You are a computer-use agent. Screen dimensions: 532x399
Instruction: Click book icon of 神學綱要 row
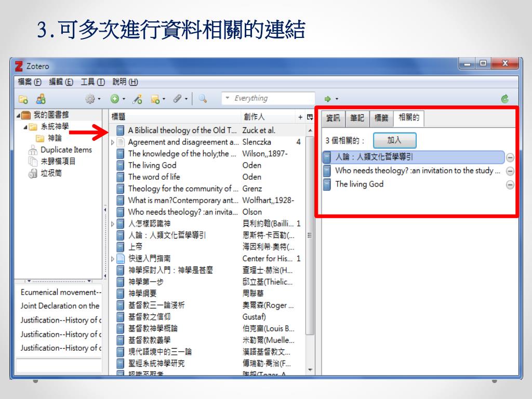coord(121,294)
